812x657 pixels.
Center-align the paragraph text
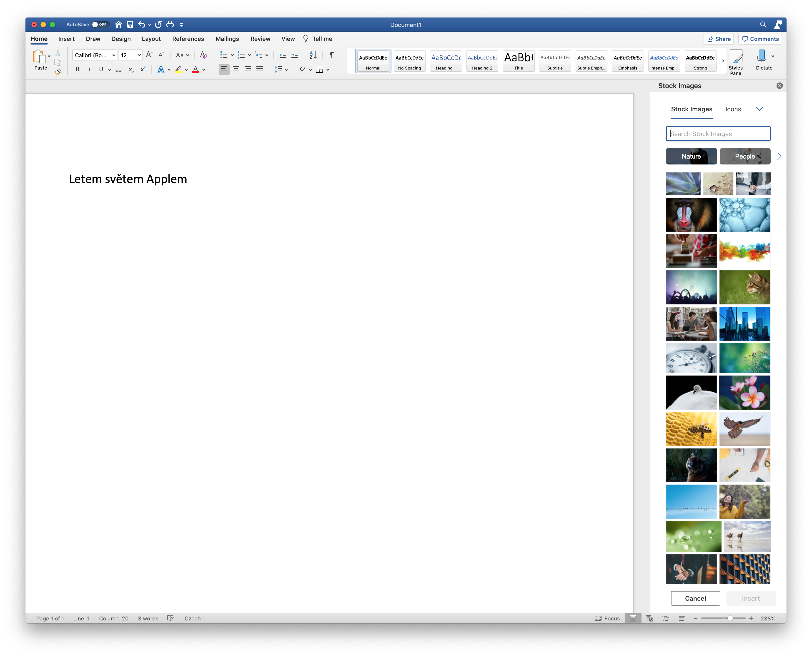click(x=236, y=70)
